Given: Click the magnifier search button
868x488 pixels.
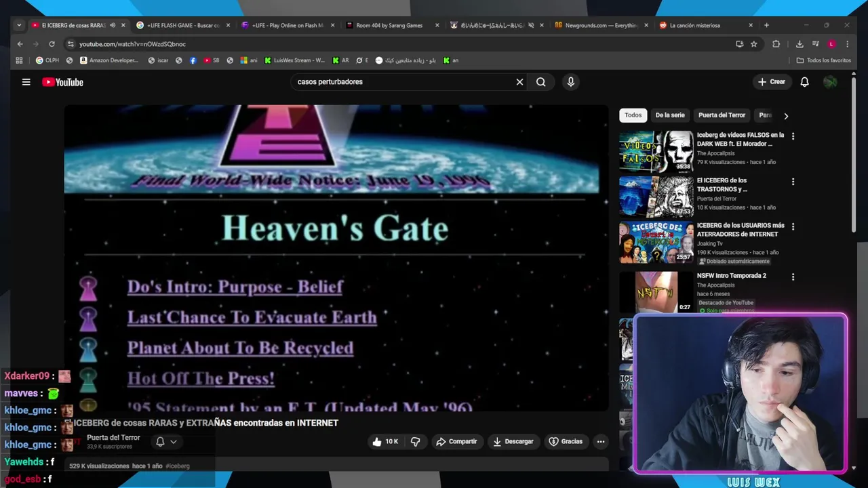Looking at the screenshot, I should (x=540, y=82).
